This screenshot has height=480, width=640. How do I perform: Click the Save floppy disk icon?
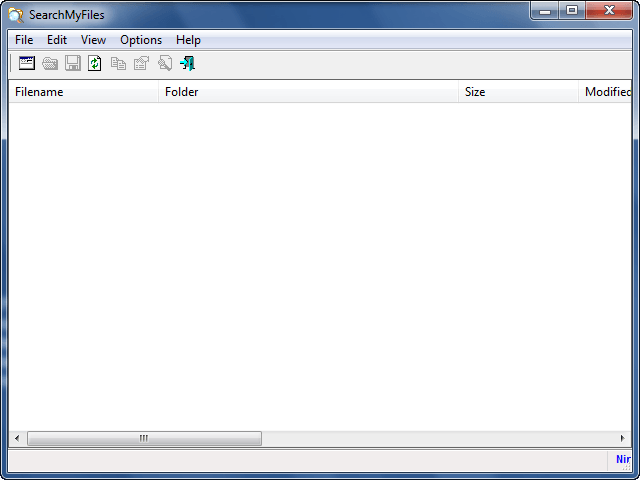pyautogui.click(x=73, y=63)
